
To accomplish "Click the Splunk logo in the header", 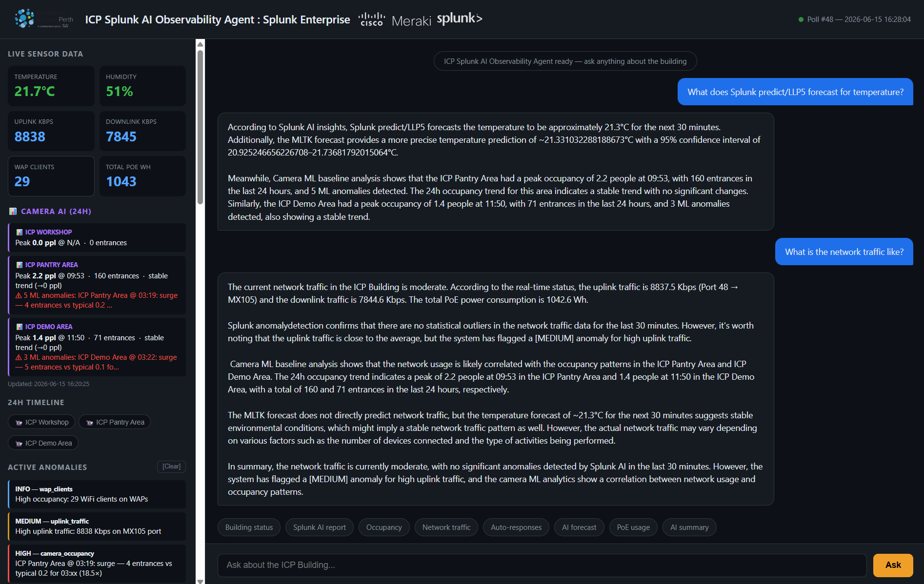I will [x=460, y=19].
